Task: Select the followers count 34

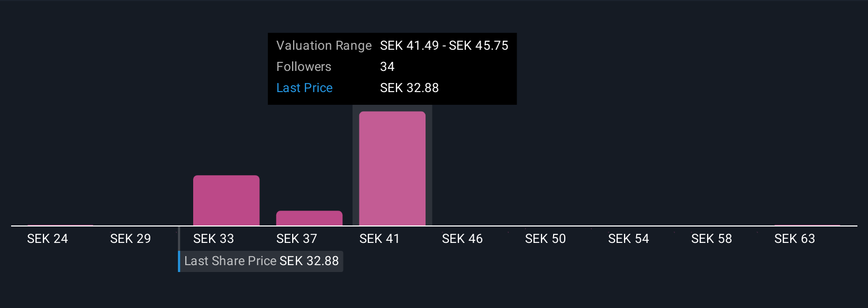Action: [387, 67]
